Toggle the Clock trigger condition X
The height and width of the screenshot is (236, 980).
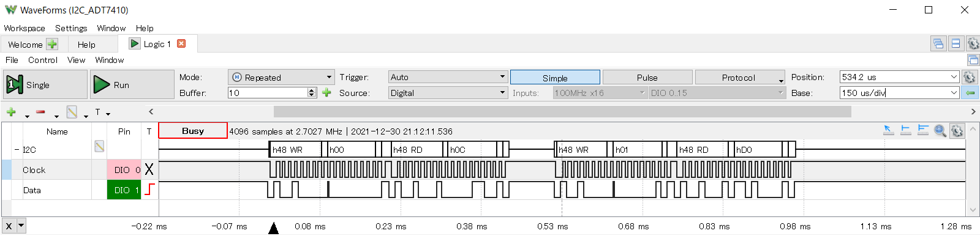pos(149,170)
